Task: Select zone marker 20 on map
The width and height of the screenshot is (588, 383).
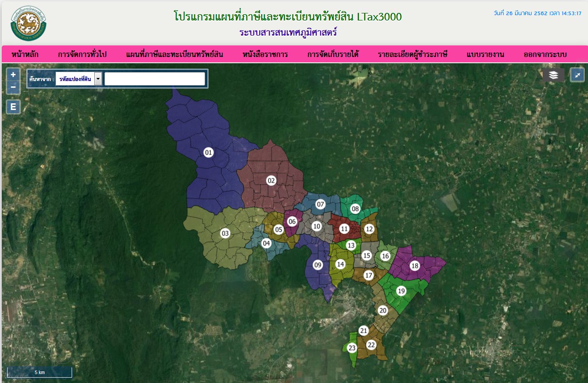Action: point(383,310)
